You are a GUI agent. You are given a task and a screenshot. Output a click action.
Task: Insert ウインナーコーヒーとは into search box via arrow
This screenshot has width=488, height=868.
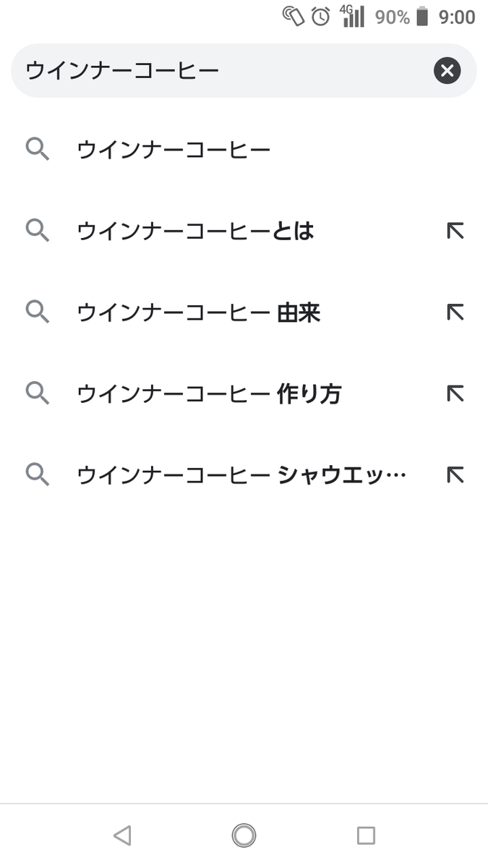tap(455, 231)
